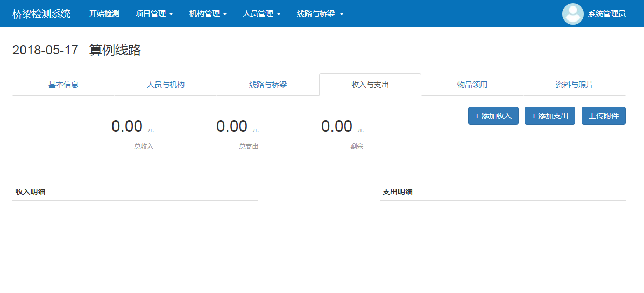Click 开始检测 in the navigation bar
The image size is (644, 293).
click(x=104, y=14)
